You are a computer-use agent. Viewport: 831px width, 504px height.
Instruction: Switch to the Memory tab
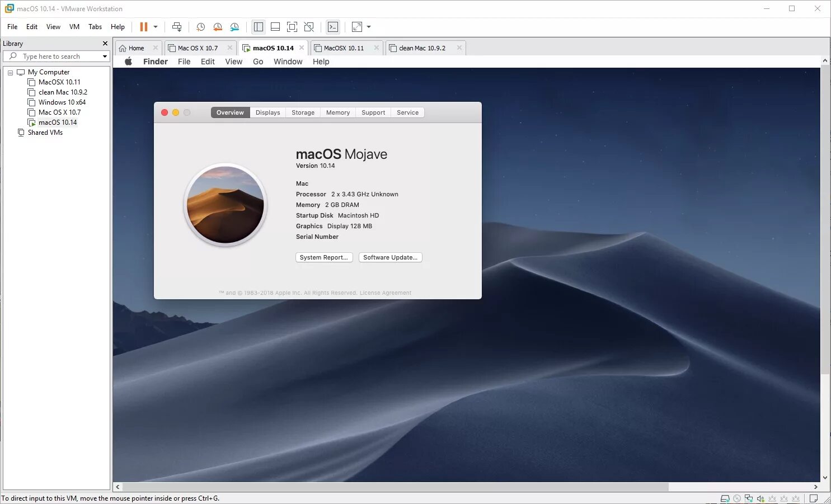tap(338, 112)
